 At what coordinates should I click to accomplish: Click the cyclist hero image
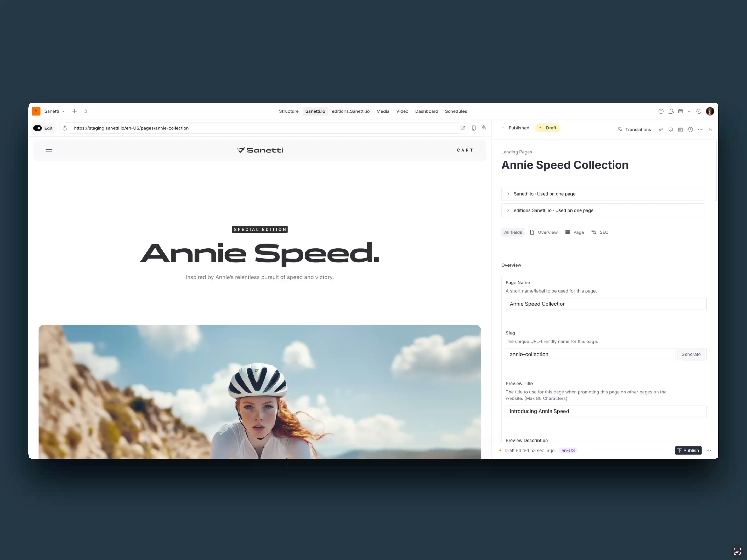pyautogui.click(x=260, y=392)
